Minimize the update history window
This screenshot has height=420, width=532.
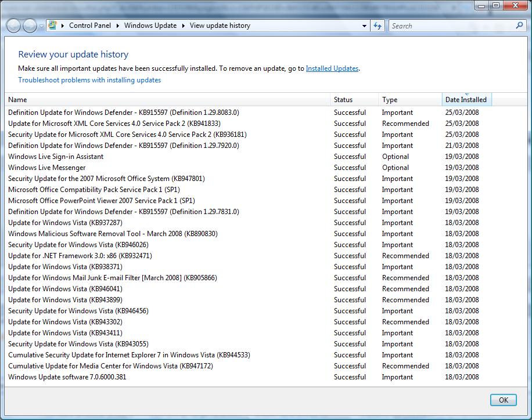tap(481, 6)
